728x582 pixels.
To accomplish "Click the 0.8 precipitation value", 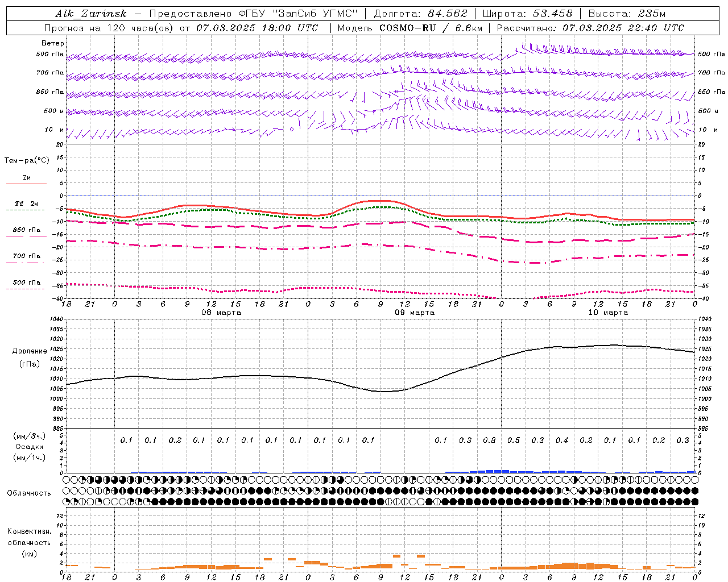I will [x=489, y=440].
